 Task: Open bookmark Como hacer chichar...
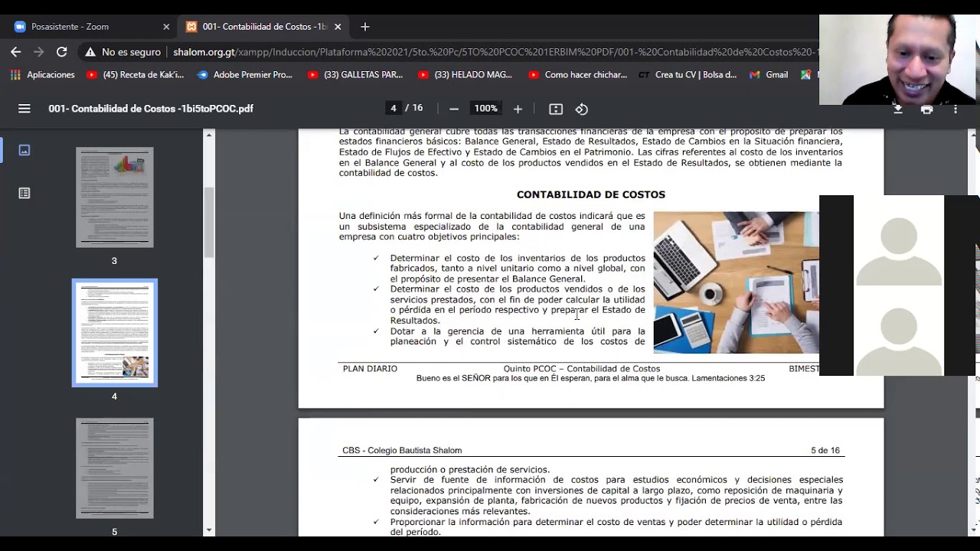click(577, 75)
